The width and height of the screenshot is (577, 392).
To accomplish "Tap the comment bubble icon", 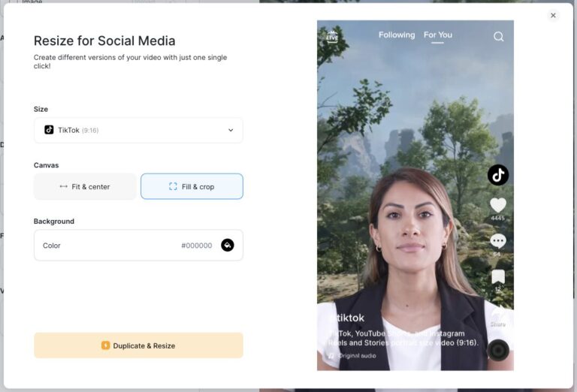I will point(497,241).
